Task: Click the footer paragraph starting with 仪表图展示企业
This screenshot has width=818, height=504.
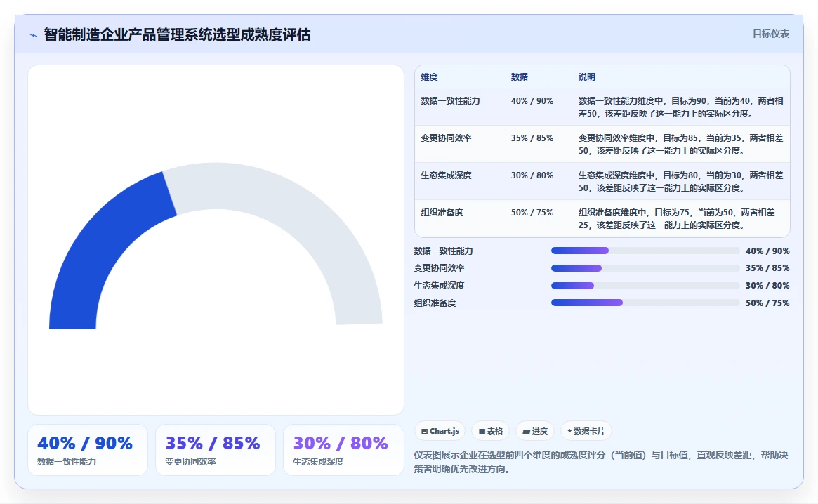Action: 601,462
